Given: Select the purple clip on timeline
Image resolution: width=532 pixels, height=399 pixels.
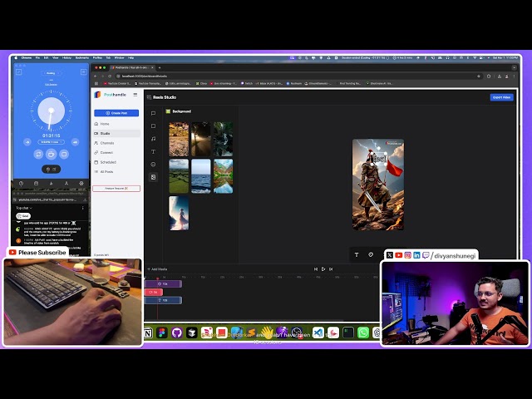Looking at the screenshot, I should (x=163, y=283).
